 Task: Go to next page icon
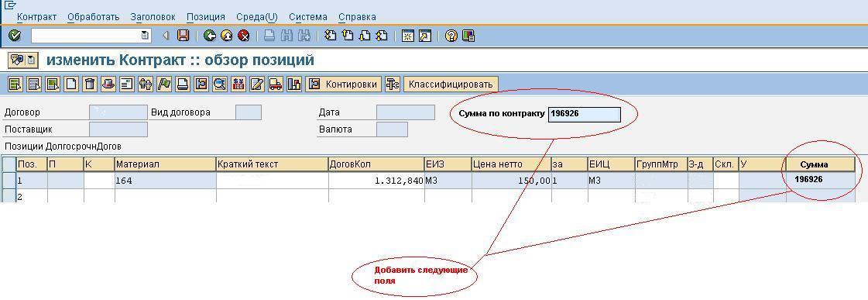tap(364, 36)
